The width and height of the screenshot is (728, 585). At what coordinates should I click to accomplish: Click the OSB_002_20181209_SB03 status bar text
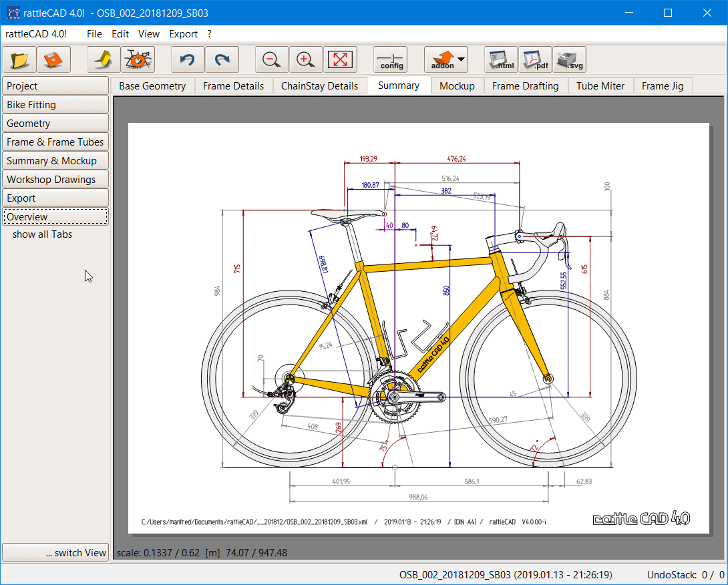tap(506, 575)
